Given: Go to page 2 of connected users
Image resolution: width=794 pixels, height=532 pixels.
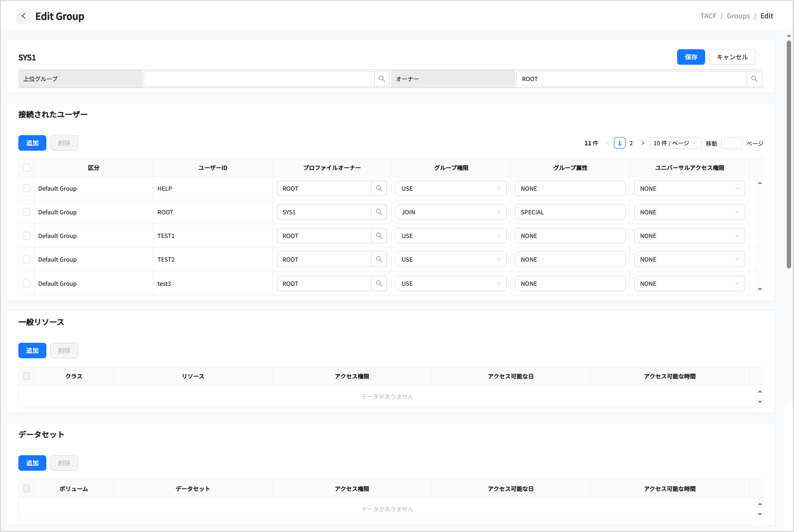Looking at the screenshot, I should (x=631, y=143).
